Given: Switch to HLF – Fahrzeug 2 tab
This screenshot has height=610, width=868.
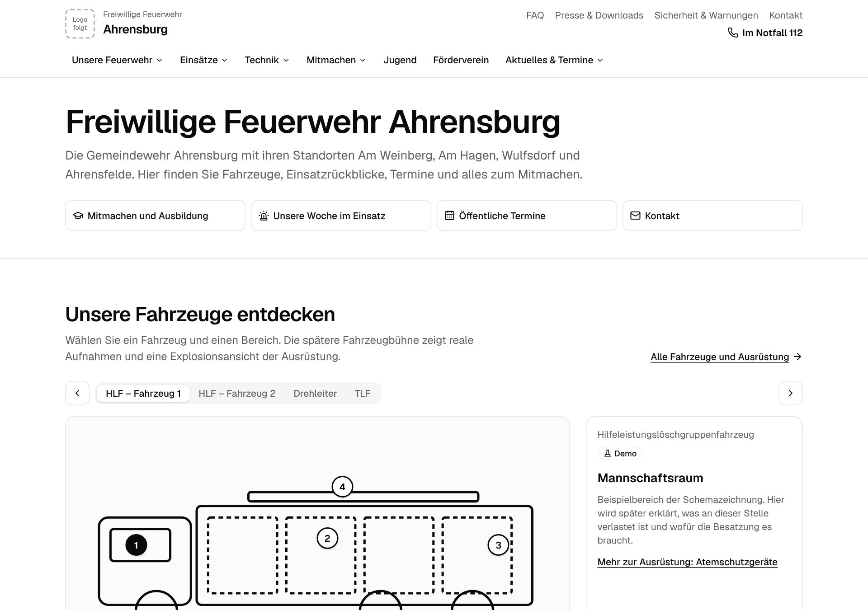Looking at the screenshot, I should [x=237, y=393].
